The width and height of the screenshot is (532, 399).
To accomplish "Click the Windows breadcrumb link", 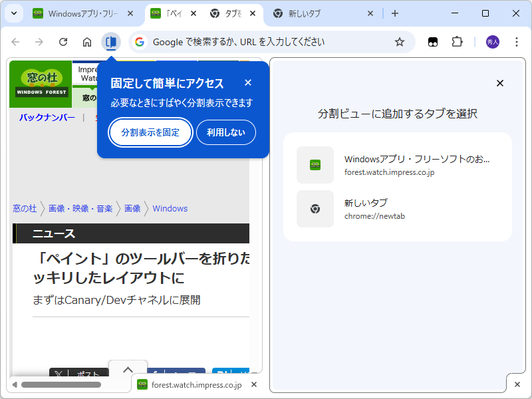I will [170, 208].
